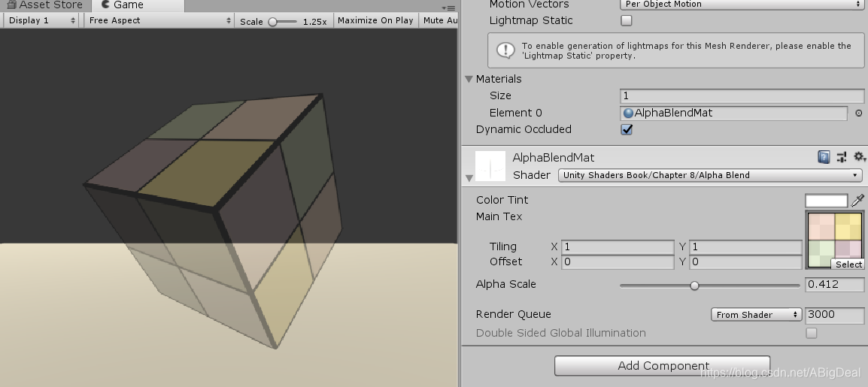Click the 'Alpha Scale' label
Screen dimensions: 868x387
point(506,284)
